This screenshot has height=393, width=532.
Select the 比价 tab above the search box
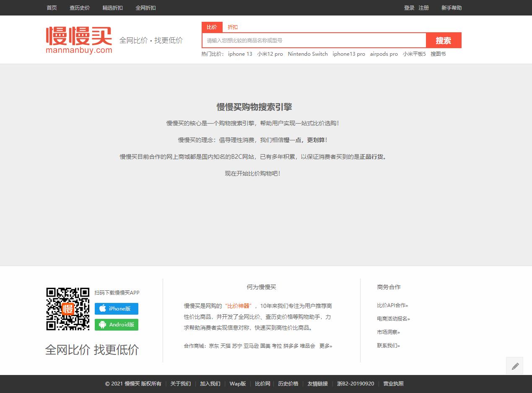212,27
